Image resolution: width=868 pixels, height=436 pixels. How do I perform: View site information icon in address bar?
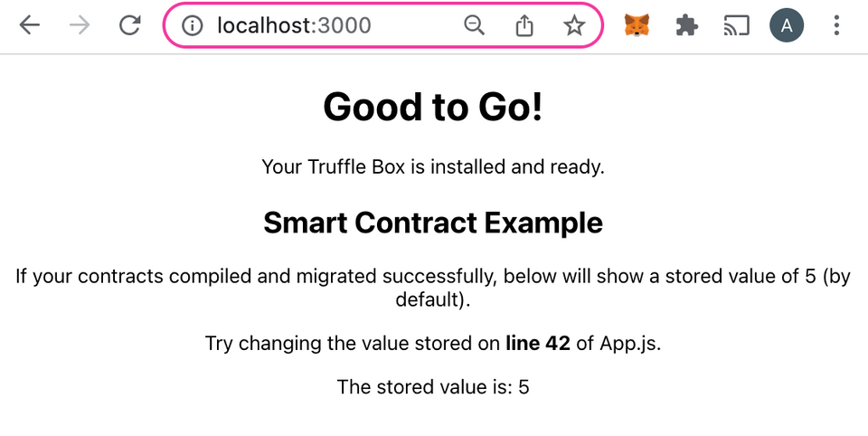(192, 26)
